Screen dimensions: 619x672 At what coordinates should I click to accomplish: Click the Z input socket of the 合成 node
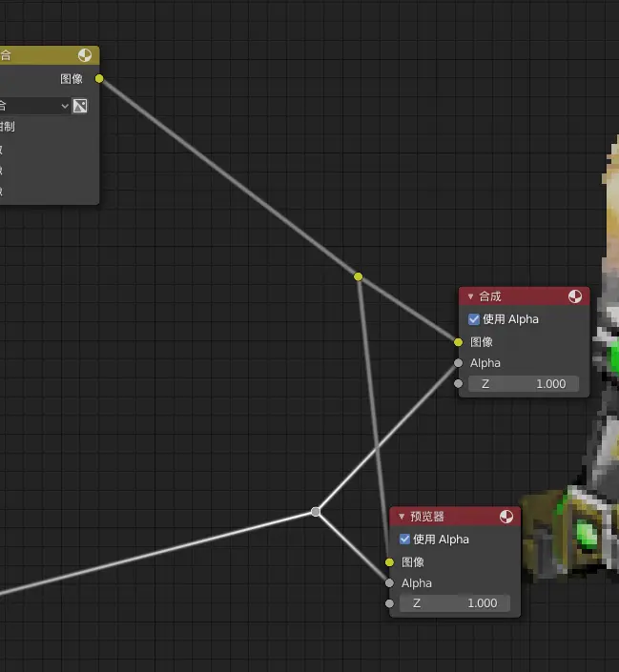[x=458, y=383]
